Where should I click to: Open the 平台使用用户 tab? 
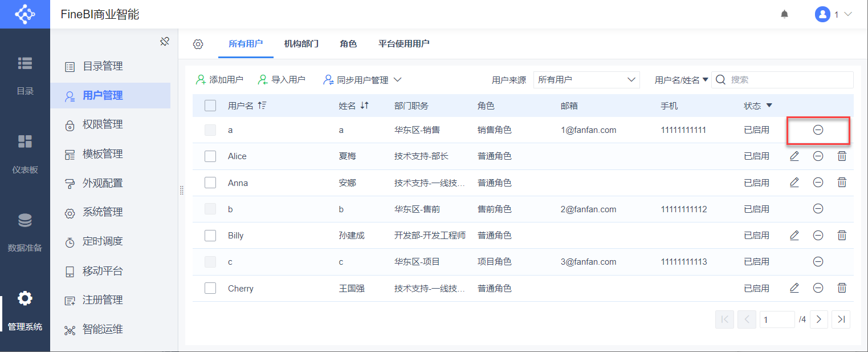point(404,44)
